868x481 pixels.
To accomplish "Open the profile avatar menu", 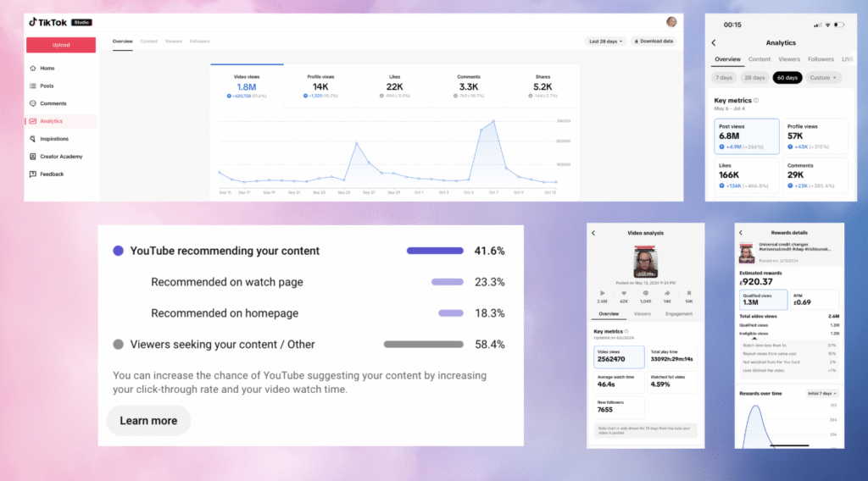I will pos(671,22).
